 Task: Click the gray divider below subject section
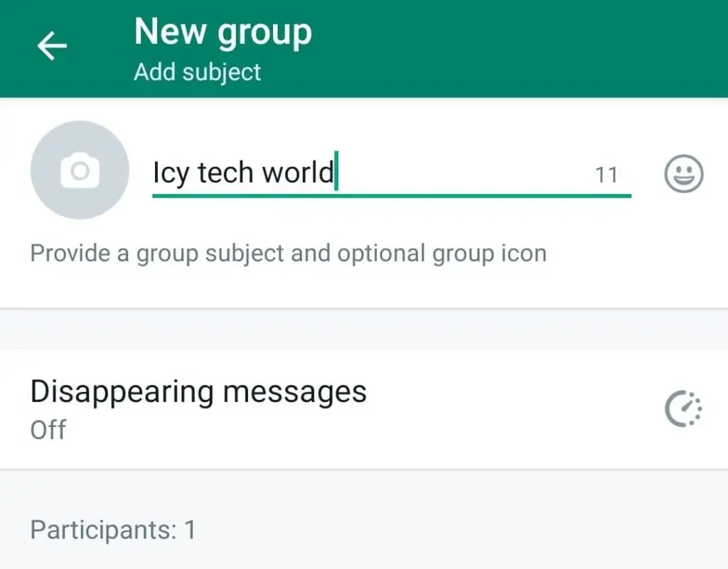(364, 328)
